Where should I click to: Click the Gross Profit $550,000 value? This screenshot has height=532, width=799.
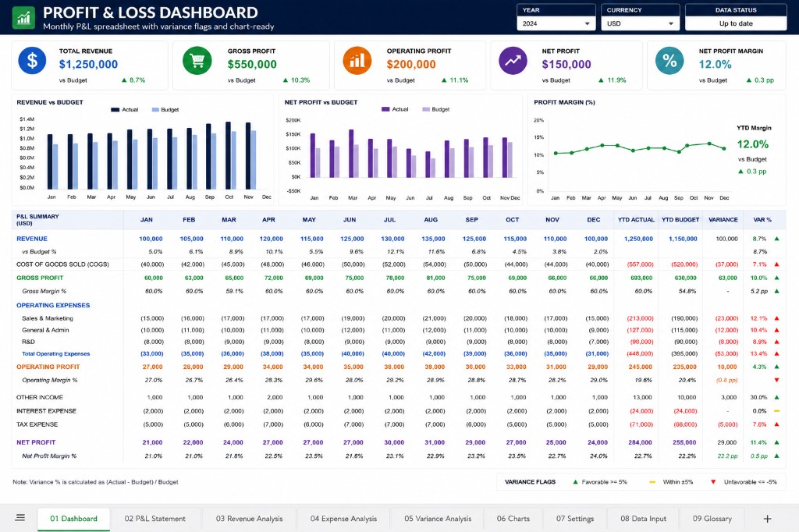[252, 64]
